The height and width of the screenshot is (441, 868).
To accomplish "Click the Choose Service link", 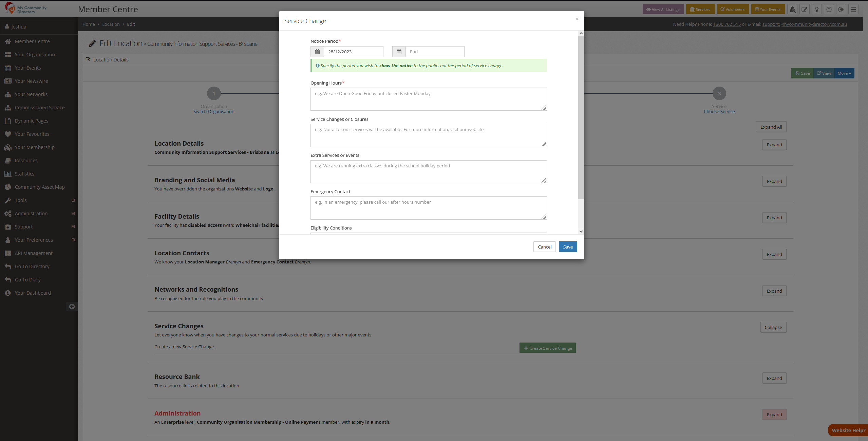I will [719, 112].
